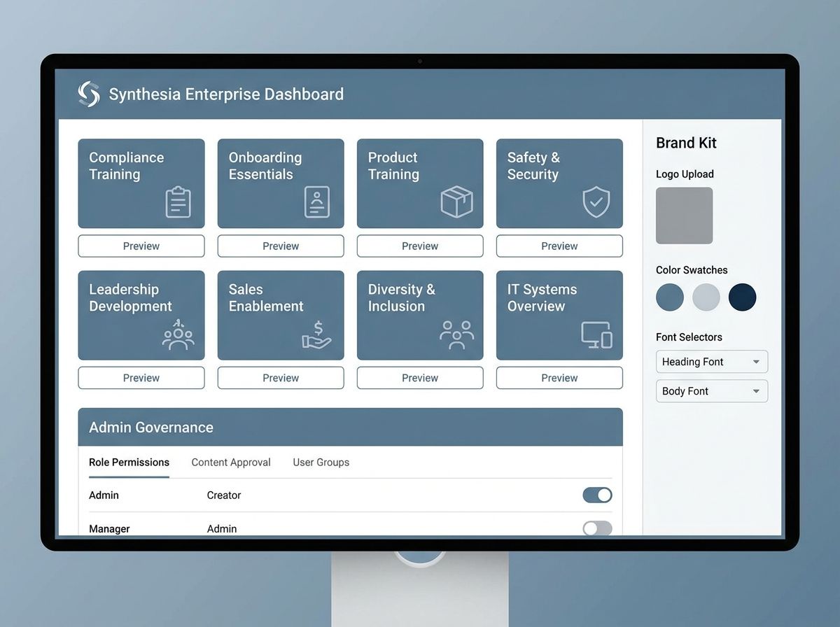This screenshot has height=627, width=840.
Task: Click the ID badge icon on Onboarding Essentials
Action: point(317,202)
